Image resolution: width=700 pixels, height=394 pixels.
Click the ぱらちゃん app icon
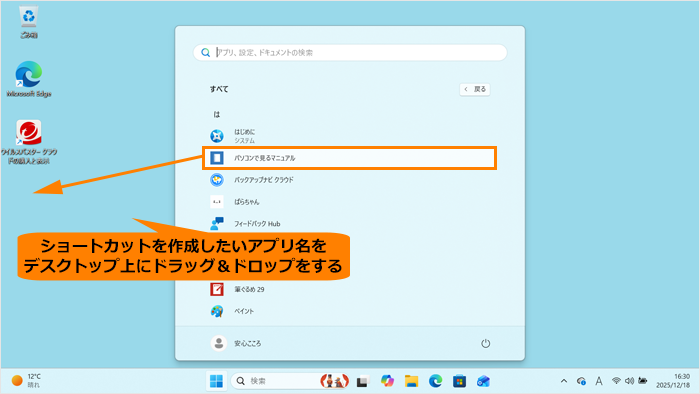217,202
